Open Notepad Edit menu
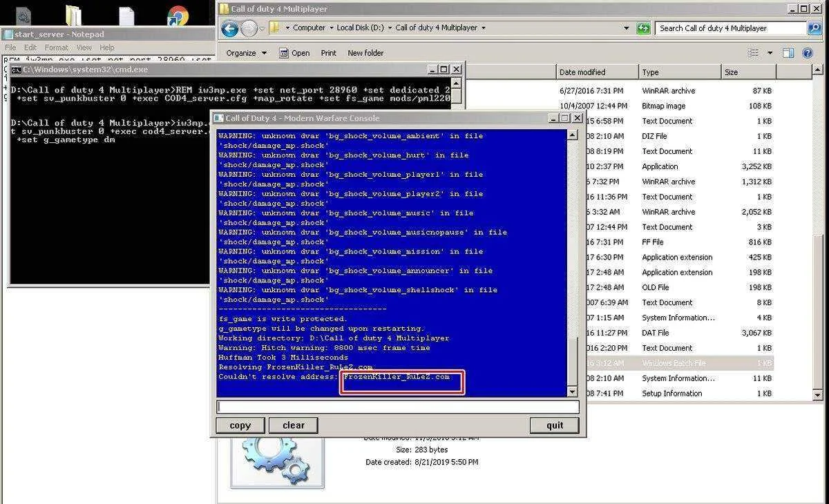This screenshot has width=829, height=504. (x=30, y=48)
